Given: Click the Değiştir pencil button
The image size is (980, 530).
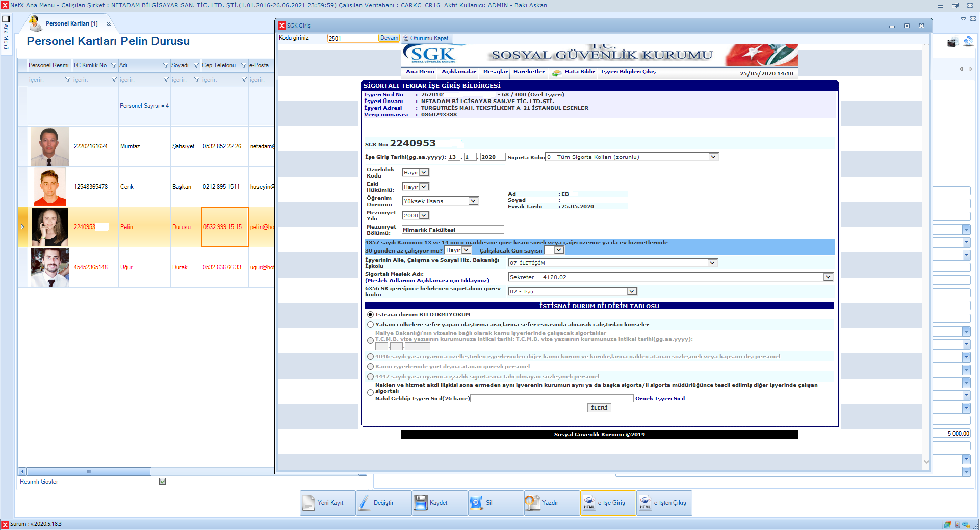Looking at the screenshot, I should pyautogui.click(x=383, y=503).
